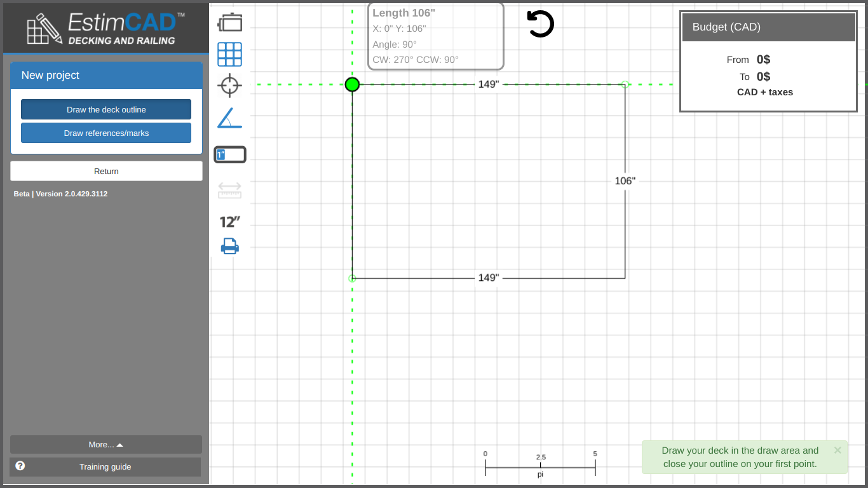
Task: Click the Return button
Action: [106, 171]
